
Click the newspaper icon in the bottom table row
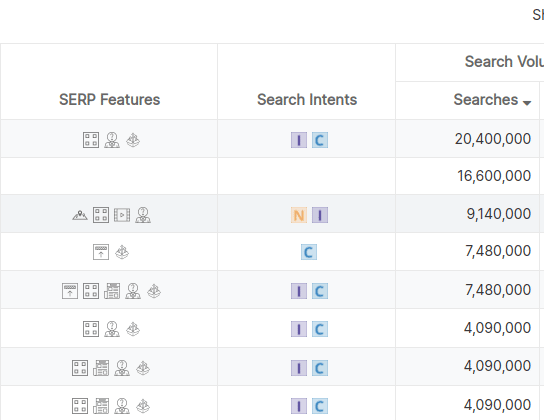(101, 406)
